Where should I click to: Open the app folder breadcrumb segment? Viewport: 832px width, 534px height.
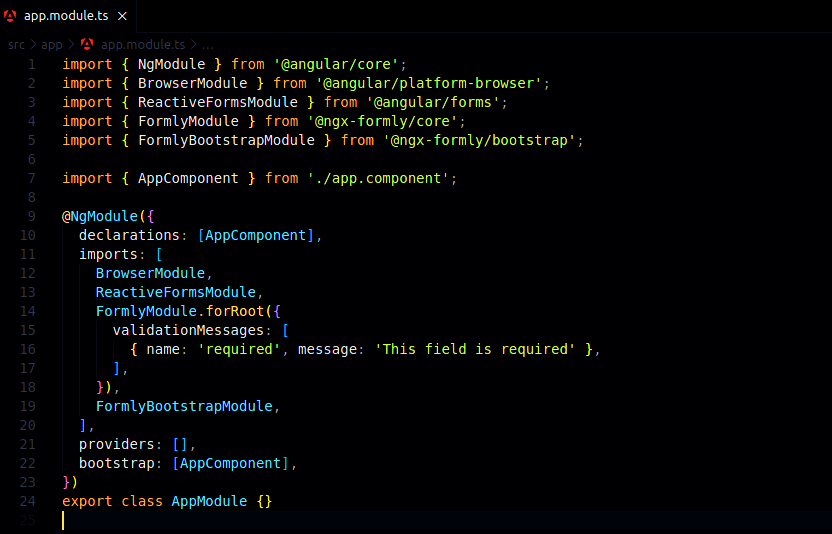[x=51, y=45]
